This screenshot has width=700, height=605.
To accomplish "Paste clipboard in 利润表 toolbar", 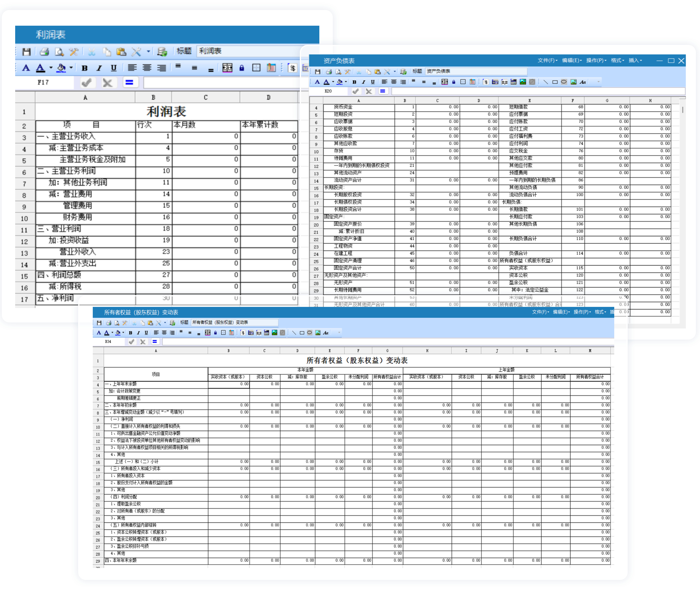I will coord(121,52).
